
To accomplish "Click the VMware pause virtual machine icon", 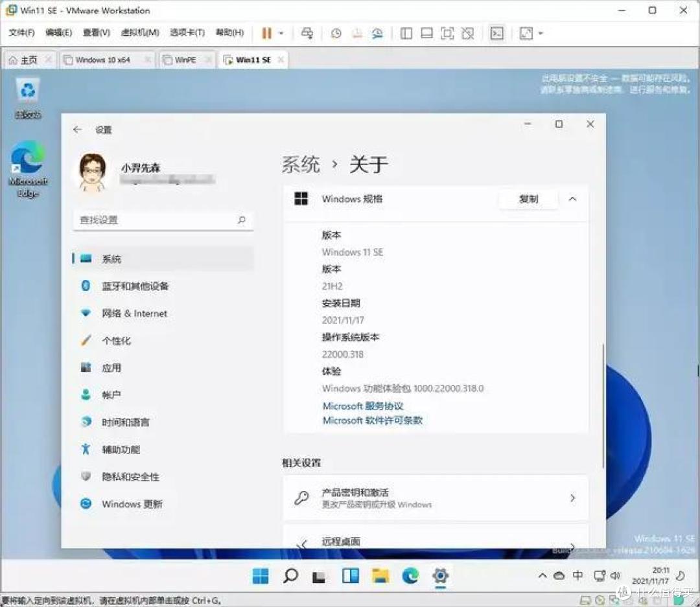I will pyautogui.click(x=266, y=33).
